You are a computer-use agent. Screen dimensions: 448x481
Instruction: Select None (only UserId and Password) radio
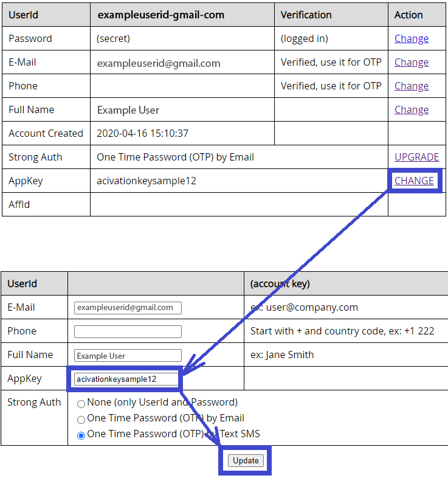[81, 404]
